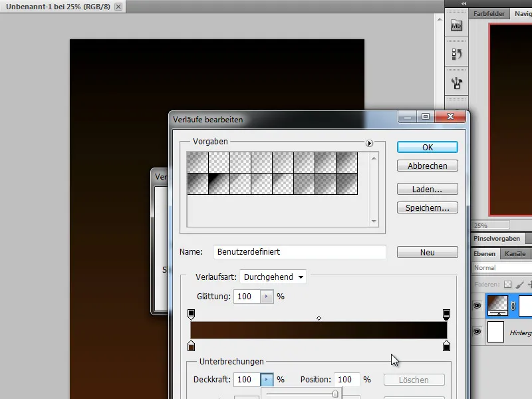The width and height of the screenshot is (532, 399).
Task: Click the Laden... button
Action: click(x=428, y=189)
